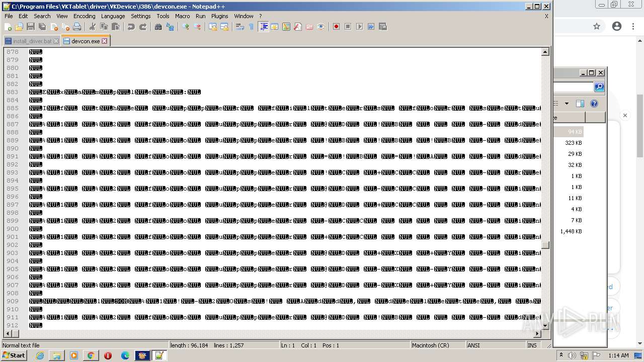Save the current file via the Save icon
The height and width of the screenshot is (362, 644).
(x=31, y=27)
